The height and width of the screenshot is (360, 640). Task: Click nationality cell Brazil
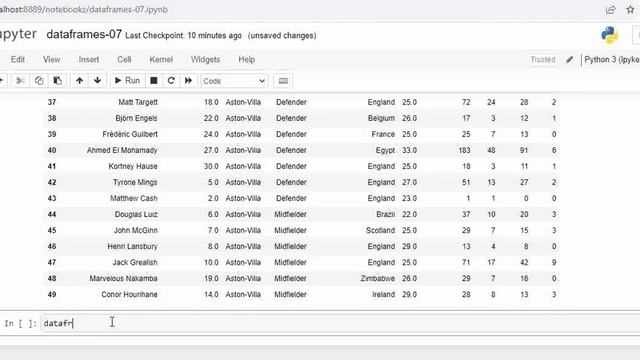tap(386, 214)
